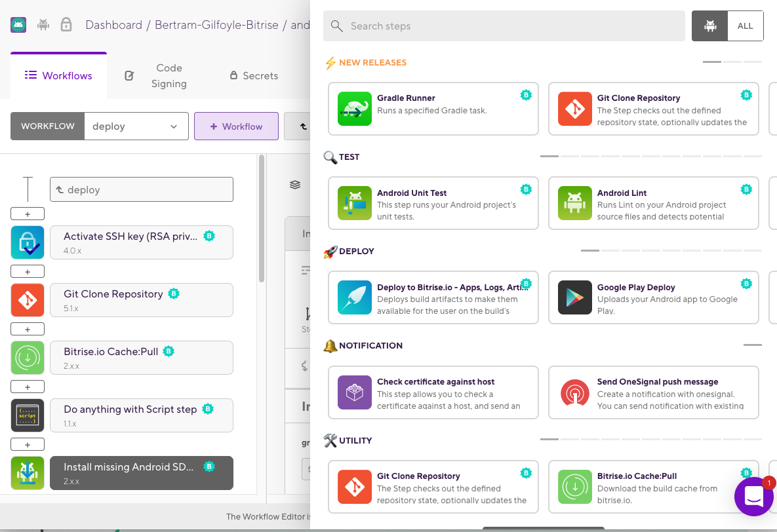Click the Google Play Deploy icon
The height and width of the screenshot is (532, 777).
tap(575, 297)
